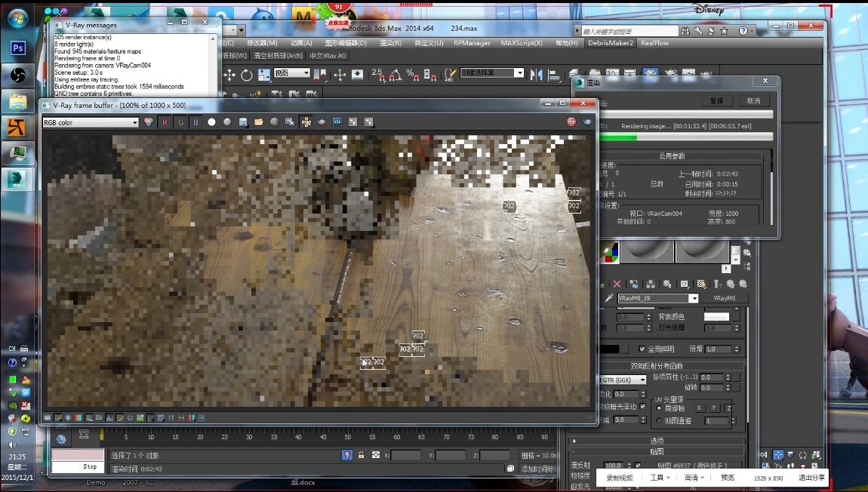
Task: Switch frame buffer to RGB channels icon
Action: point(149,121)
